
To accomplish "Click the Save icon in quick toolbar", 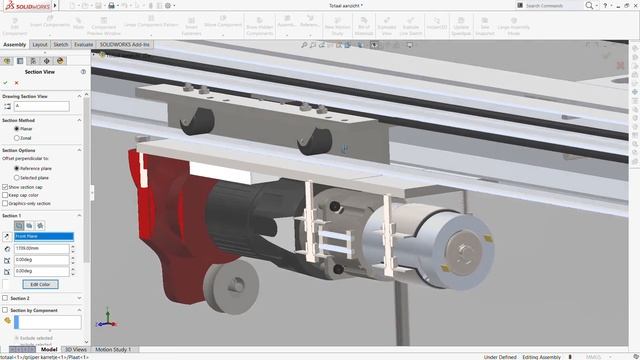I will point(98,6).
